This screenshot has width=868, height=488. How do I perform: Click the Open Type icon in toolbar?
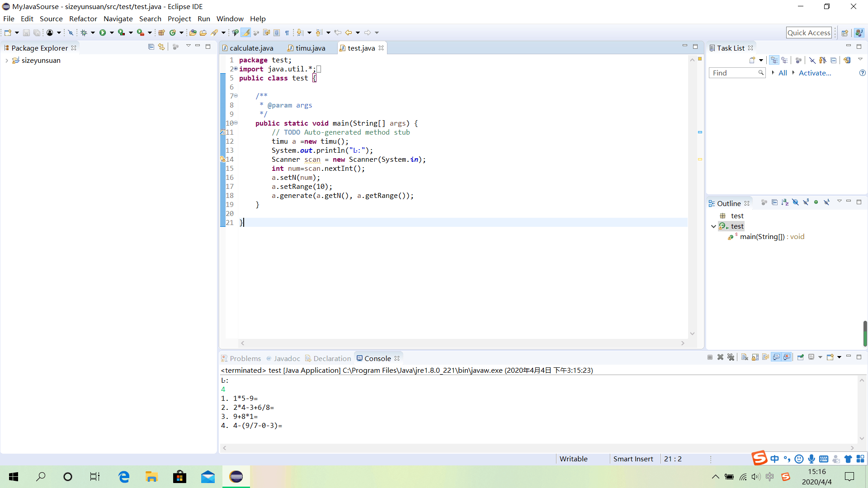[193, 33]
